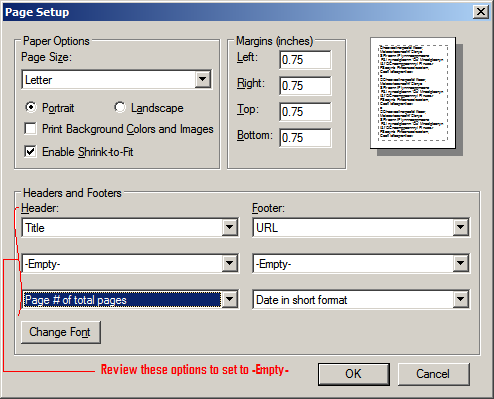Select the Portrait orientation radio button
This screenshot has width=494, height=399.
pyautogui.click(x=31, y=107)
